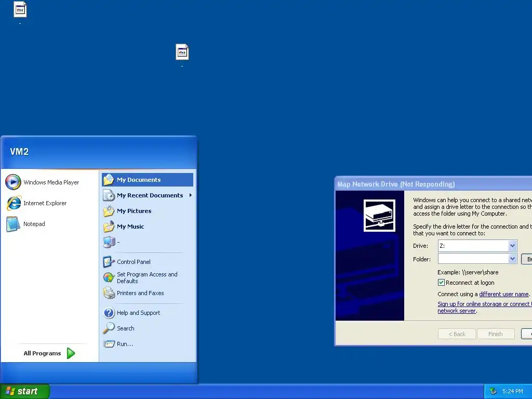Click the Search menu entry
This screenshot has height=399, width=532.
(148, 328)
